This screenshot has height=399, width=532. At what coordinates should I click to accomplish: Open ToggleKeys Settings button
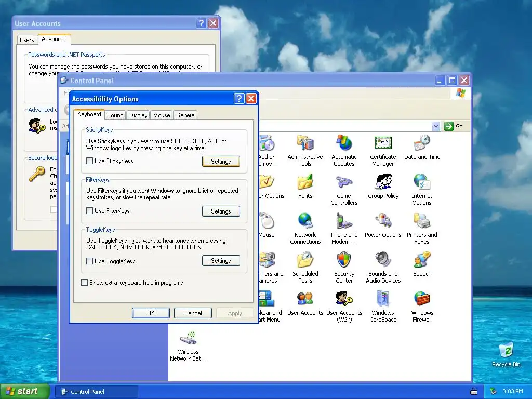[221, 261]
